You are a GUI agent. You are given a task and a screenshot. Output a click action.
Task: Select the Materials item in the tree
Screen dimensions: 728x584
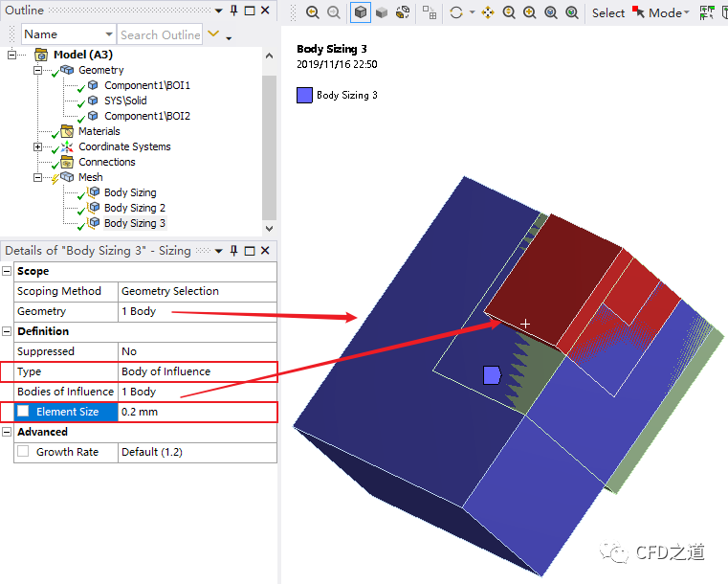point(99,131)
